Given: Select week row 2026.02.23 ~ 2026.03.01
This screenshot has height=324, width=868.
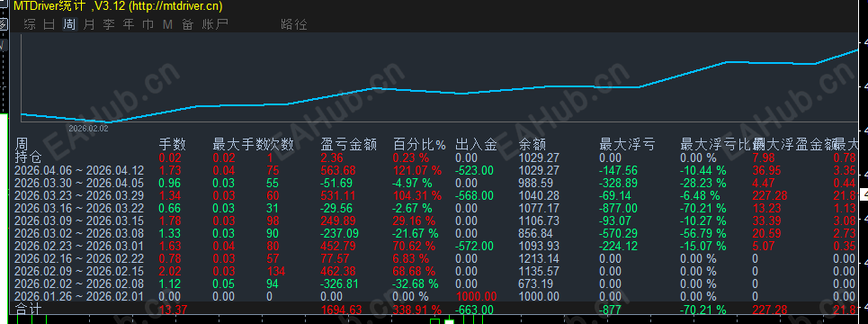Looking at the screenshot, I should click(79, 246).
